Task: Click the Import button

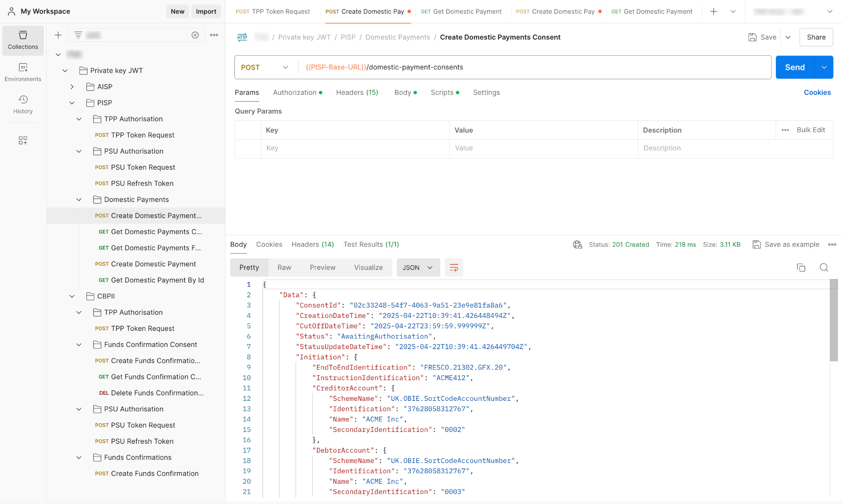Action: tap(206, 11)
